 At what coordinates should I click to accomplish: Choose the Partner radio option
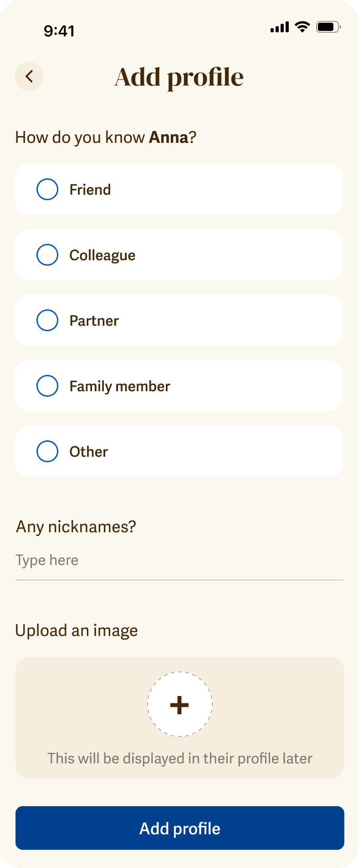(47, 320)
